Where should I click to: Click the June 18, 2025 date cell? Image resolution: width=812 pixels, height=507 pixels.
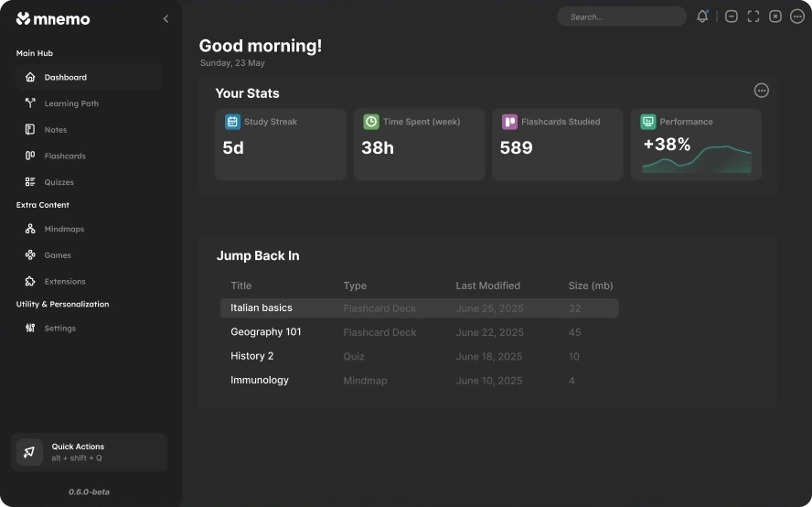pyautogui.click(x=489, y=357)
